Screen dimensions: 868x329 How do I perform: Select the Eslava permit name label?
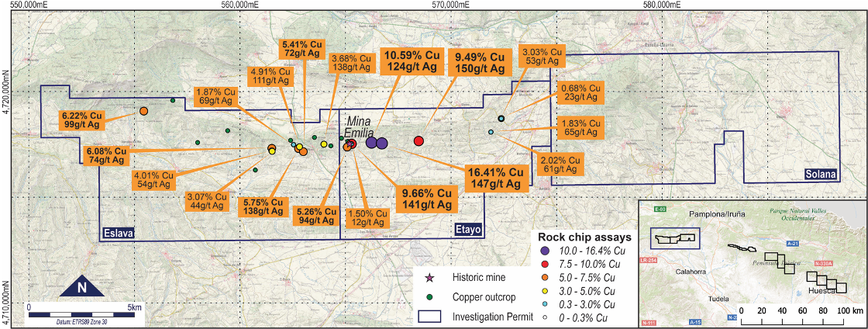click(x=119, y=232)
